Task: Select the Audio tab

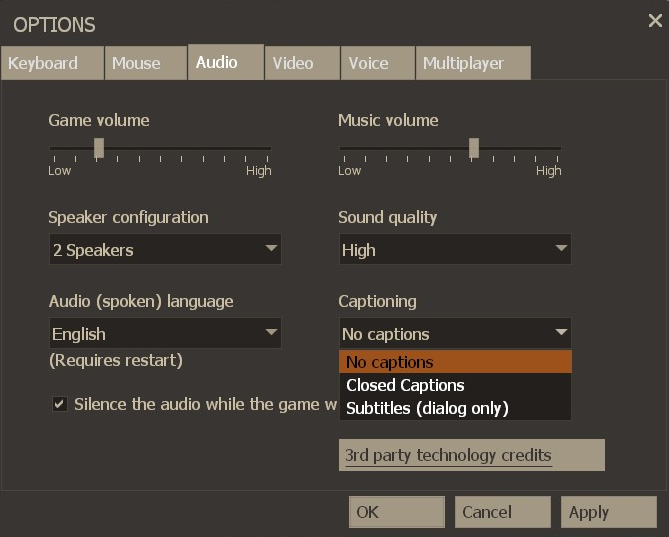Action: coord(226,62)
